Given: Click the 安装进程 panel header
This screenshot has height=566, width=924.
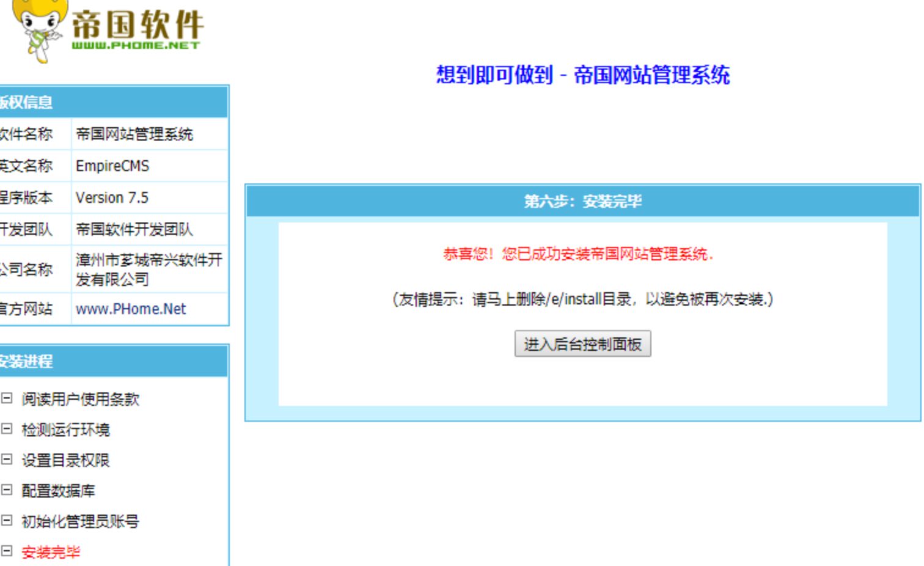Looking at the screenshot, I should [114, 361].
